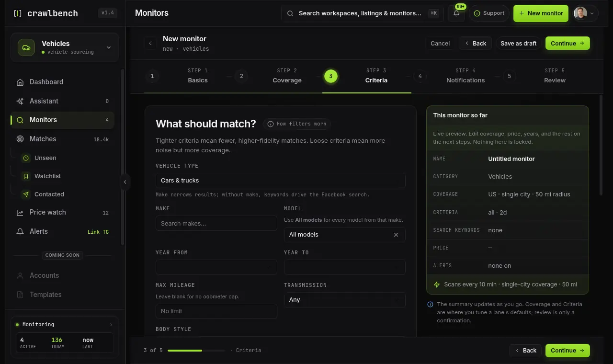Viewport: 613px width, 364px height.
Task: Click the back arrow beside New monitor title
Action: click(150, 43)
